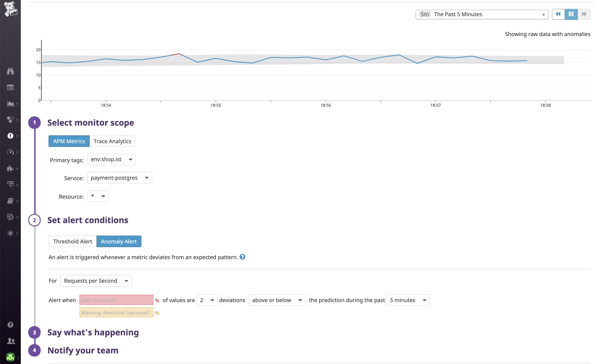Switch to Threshold Alert mode
Viewport: 599px width, 364px height.
72,241
